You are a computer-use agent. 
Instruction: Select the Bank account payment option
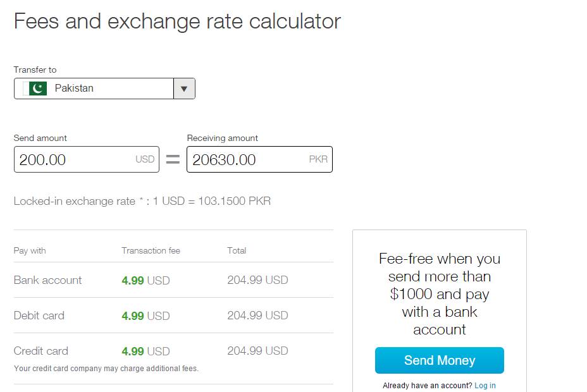point(47,280)
